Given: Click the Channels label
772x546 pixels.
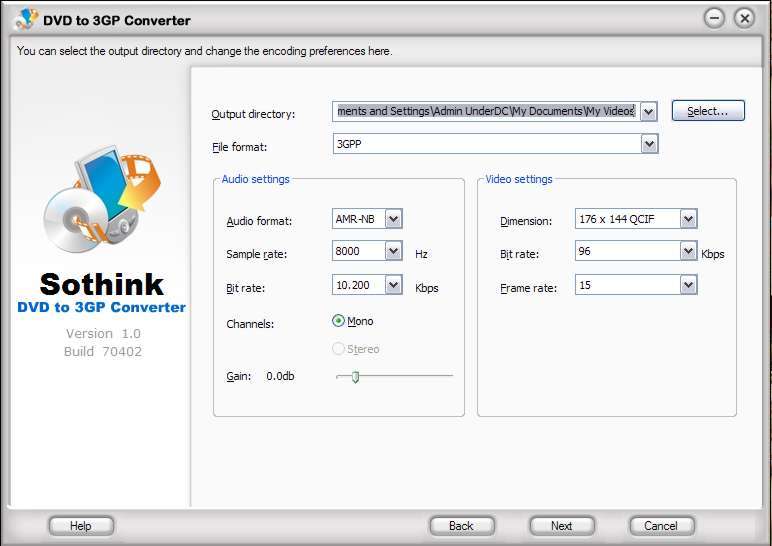Looking at the screenshot, I should pyautogui.click(x=250, y=324).
